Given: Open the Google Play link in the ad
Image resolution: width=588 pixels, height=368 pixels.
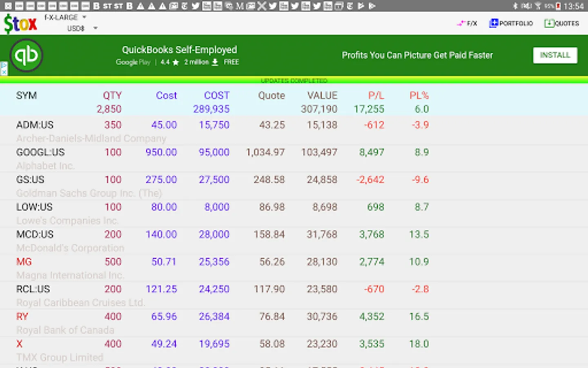Looking at the screenshot, I should [x=133, y=62].
